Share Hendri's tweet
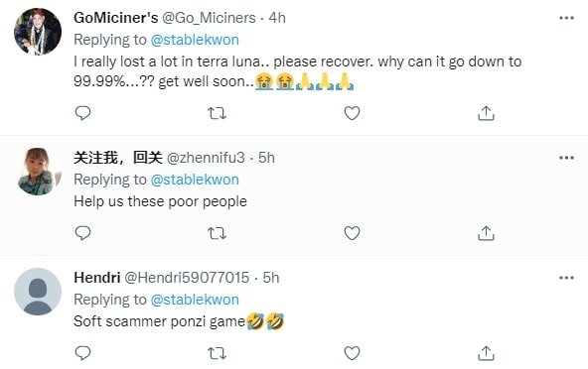This screenshot has width=588, height=369. pos(486,353)
